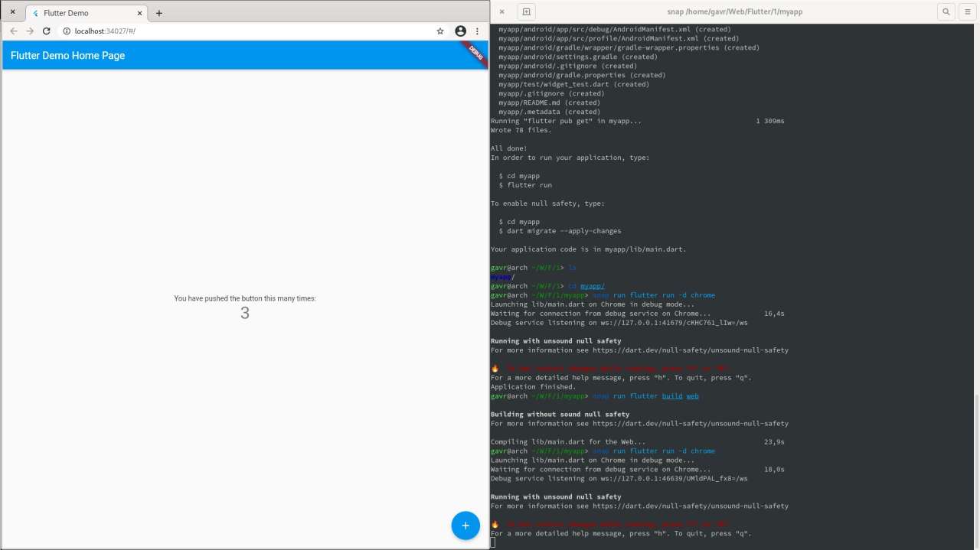Click the terminal window title text

click(x=735, y=11)
